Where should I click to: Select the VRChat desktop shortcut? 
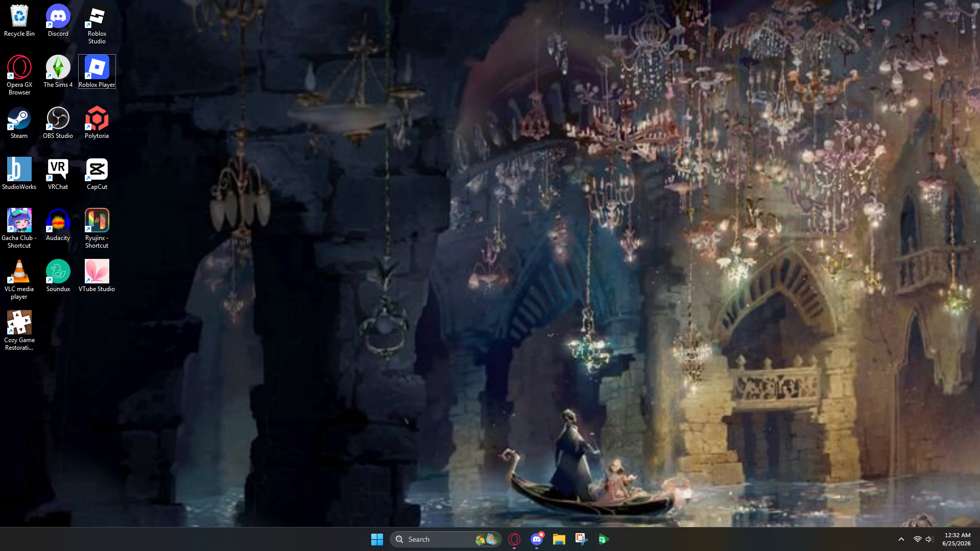(x=58, y=174)
